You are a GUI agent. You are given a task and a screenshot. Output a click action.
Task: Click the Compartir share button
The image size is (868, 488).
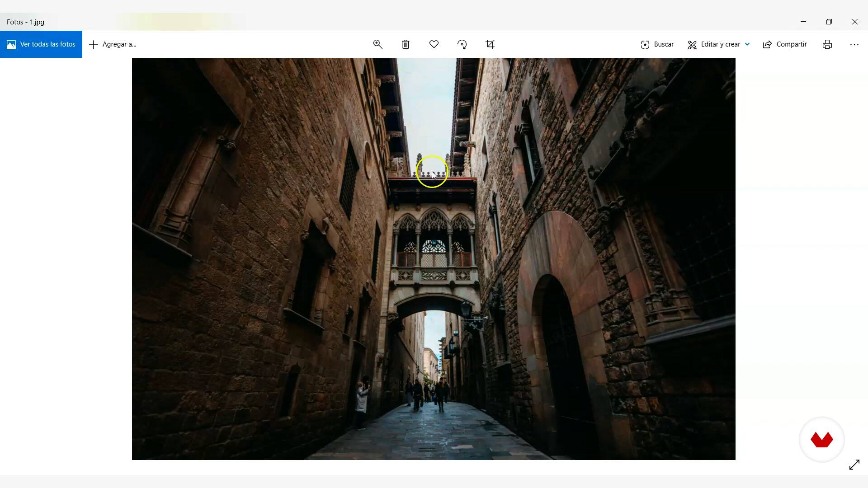pos(785,44)
